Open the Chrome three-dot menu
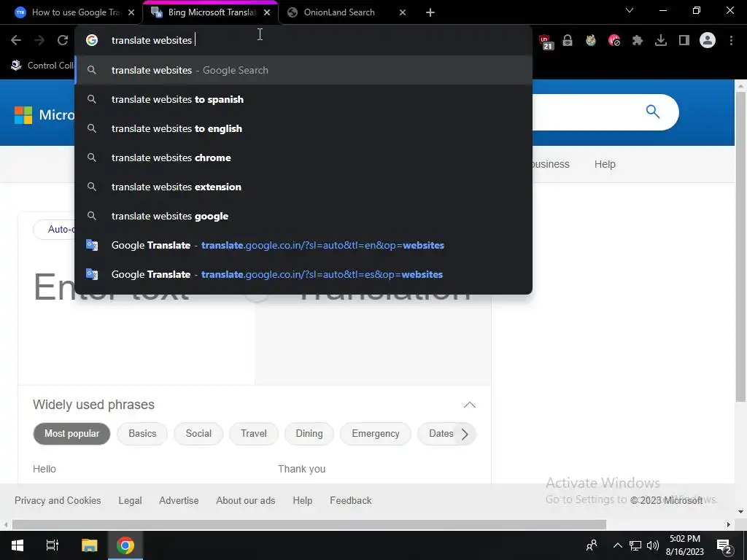747x560 pixels. click(x=731, y=41)
